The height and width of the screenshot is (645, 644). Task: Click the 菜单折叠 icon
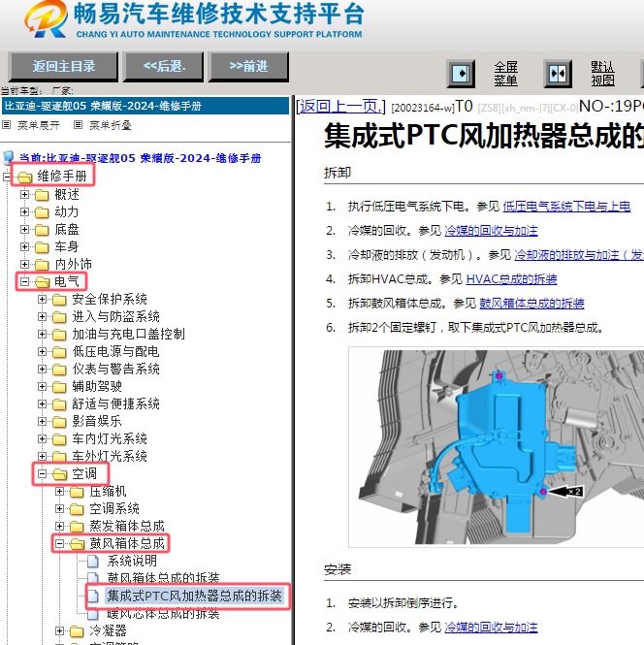[x=79, y=125]
